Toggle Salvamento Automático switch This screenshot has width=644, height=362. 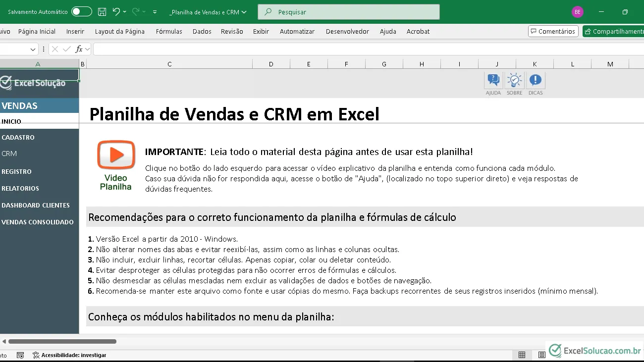(81, 12)
